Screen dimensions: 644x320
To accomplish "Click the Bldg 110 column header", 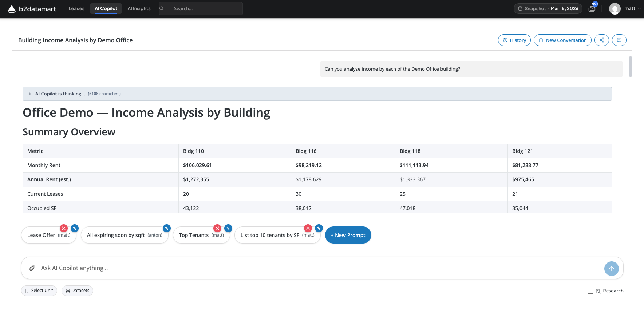I will [235, 151].
